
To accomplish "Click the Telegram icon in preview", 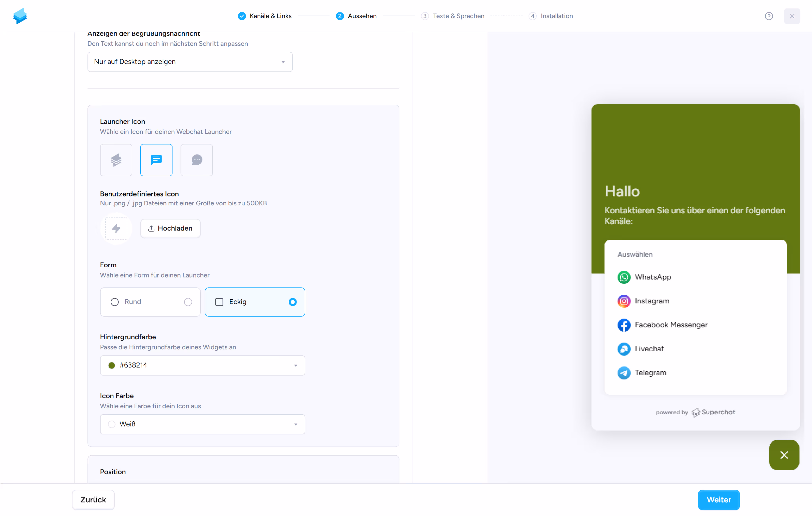I will [623, 373].
